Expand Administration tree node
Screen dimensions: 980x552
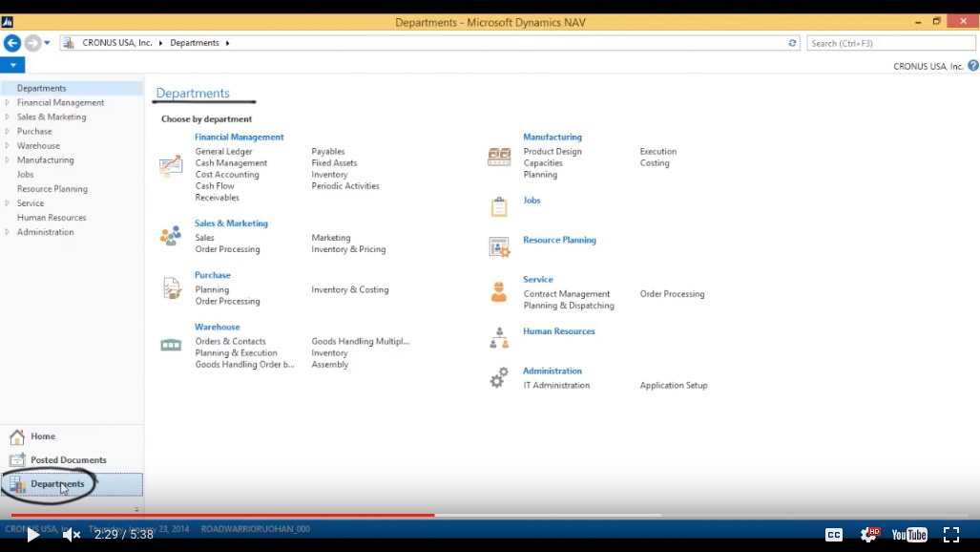point(8,231)
